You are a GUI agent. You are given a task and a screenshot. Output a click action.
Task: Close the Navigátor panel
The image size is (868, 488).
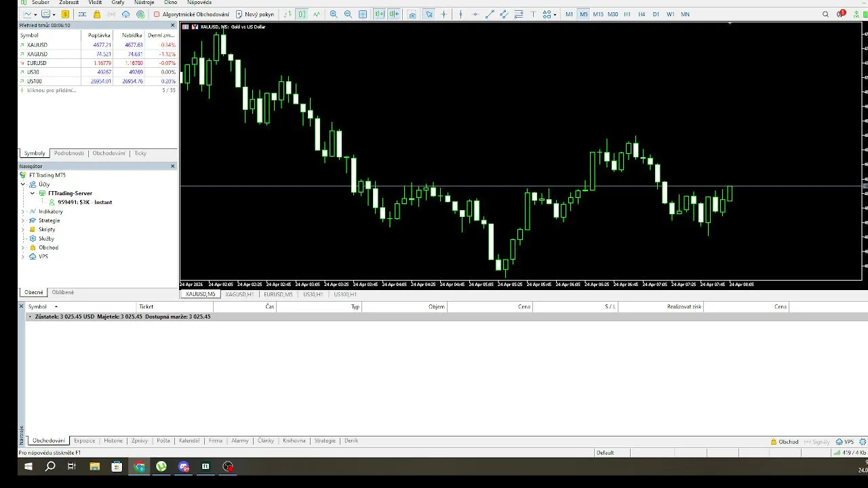[173, 166]
